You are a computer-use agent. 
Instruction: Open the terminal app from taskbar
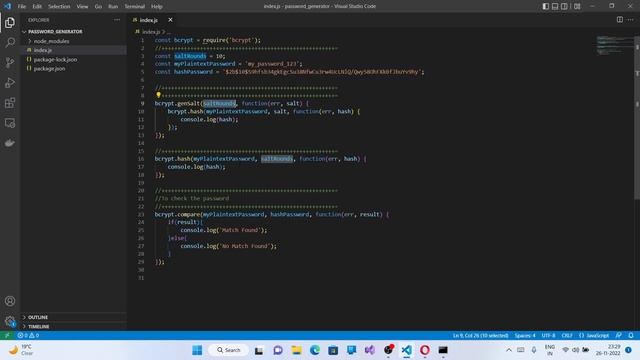click(443, 350)
